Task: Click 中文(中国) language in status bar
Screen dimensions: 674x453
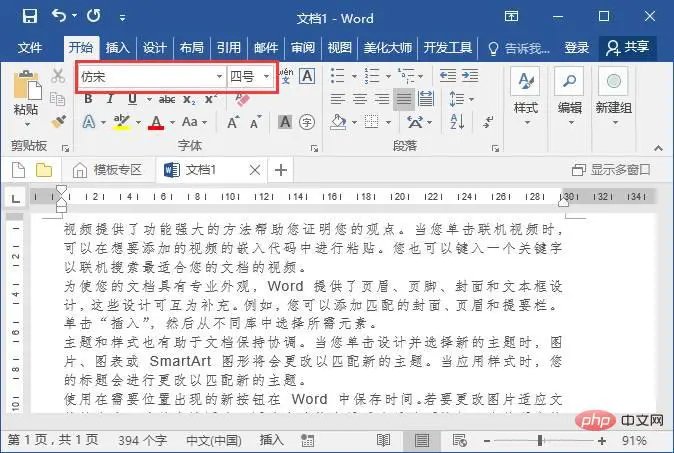Action: [x=214, y=440]
